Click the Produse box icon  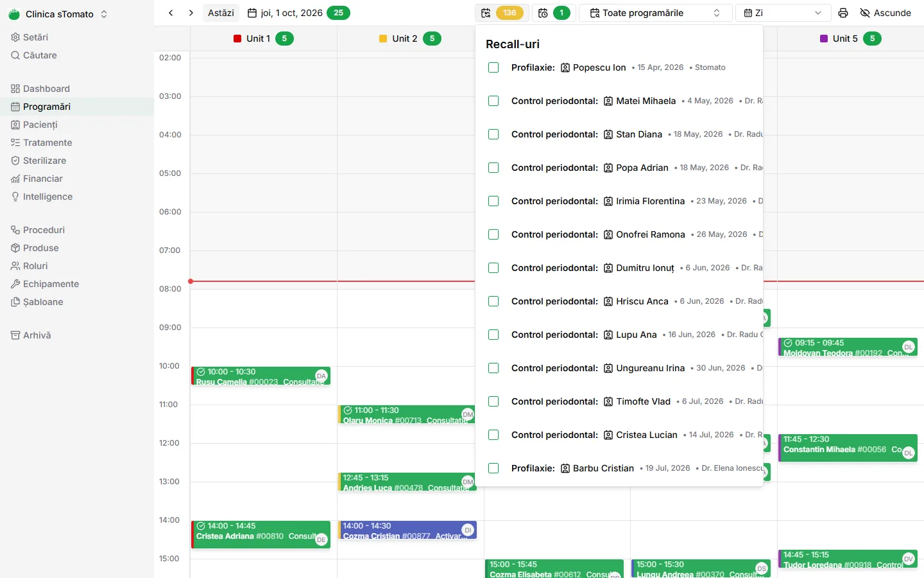(x=15, y=248)
